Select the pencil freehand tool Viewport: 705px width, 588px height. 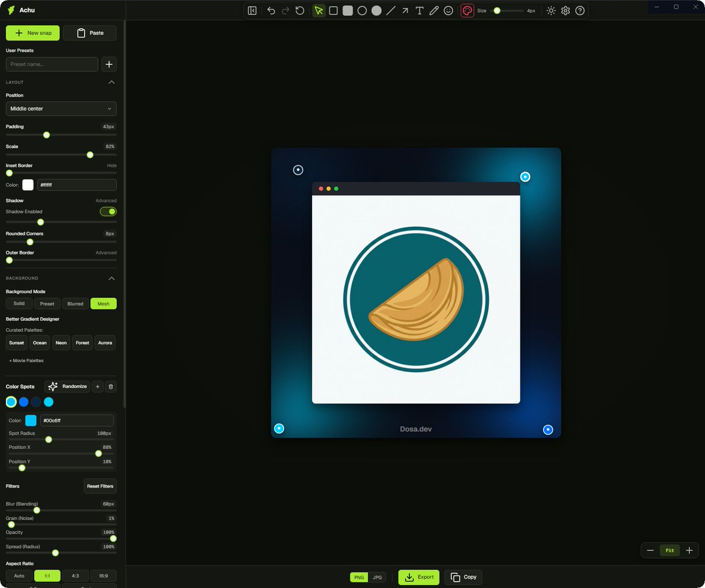coord(434,11)
